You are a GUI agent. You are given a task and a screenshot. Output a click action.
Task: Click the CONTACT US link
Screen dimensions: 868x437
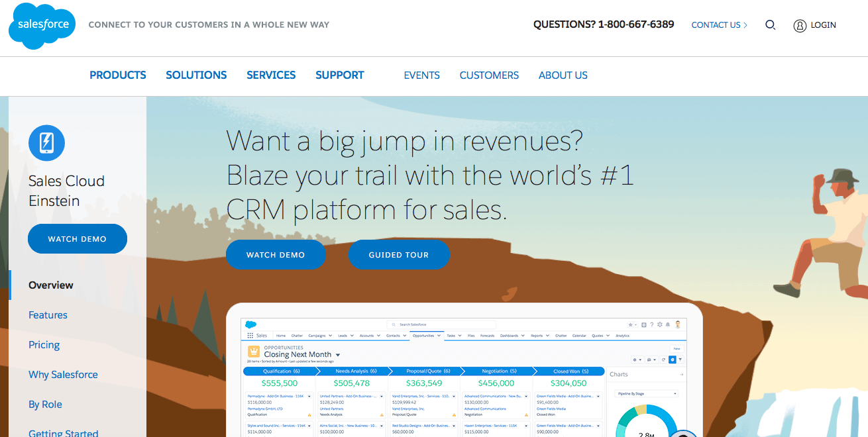[720, 25]
